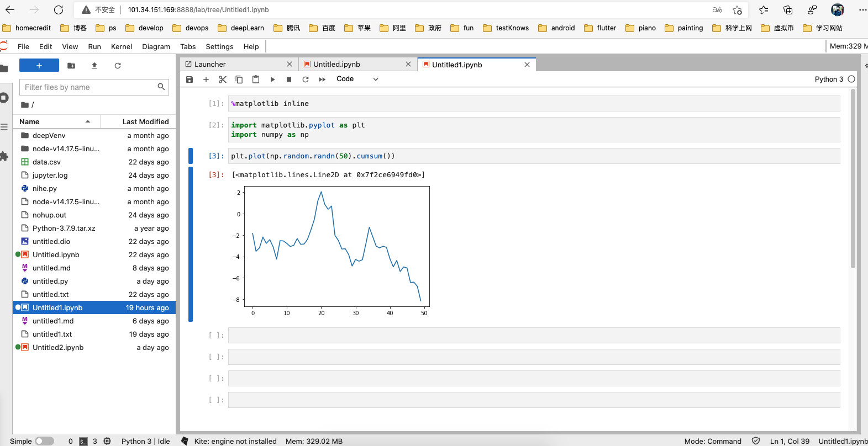Insert a cell below with plus icon
The image size is (868, 446).
point(206,79)
